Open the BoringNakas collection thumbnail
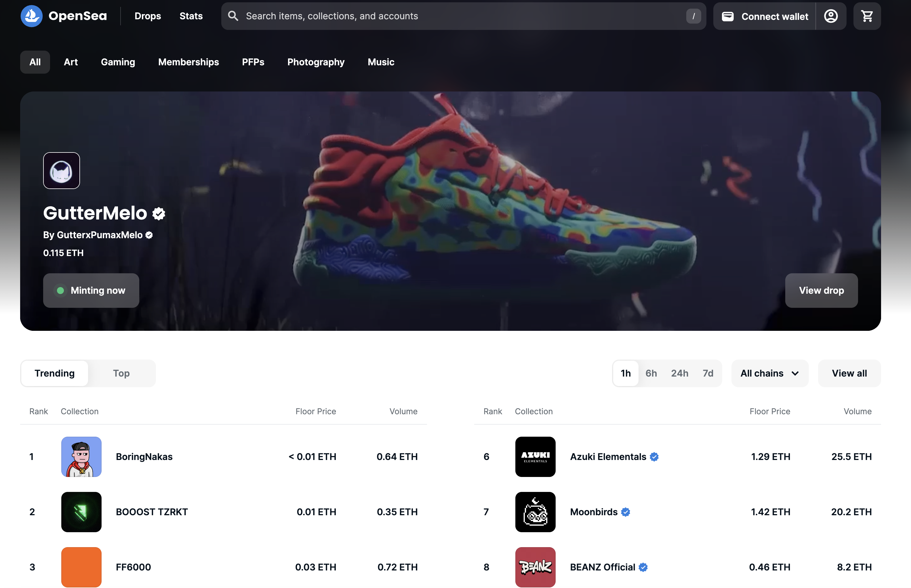Screen dimensions: 911x588 click(x=81, y=457)
